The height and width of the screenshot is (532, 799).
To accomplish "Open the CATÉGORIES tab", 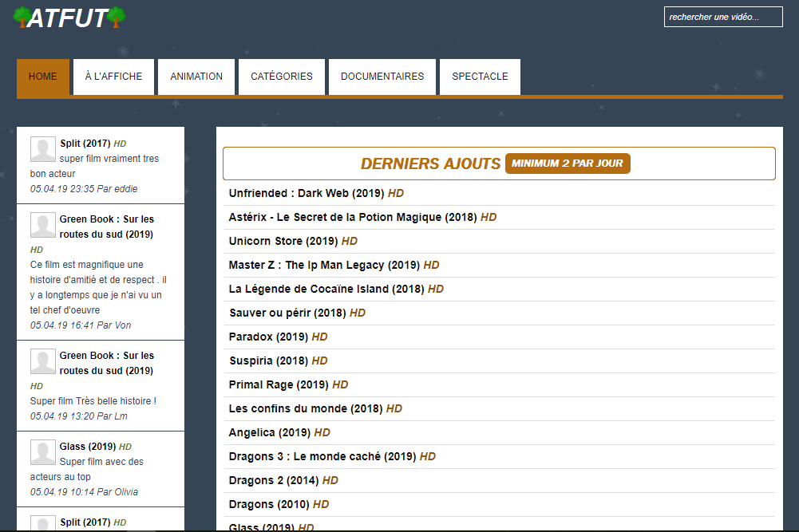I will 282,77.
